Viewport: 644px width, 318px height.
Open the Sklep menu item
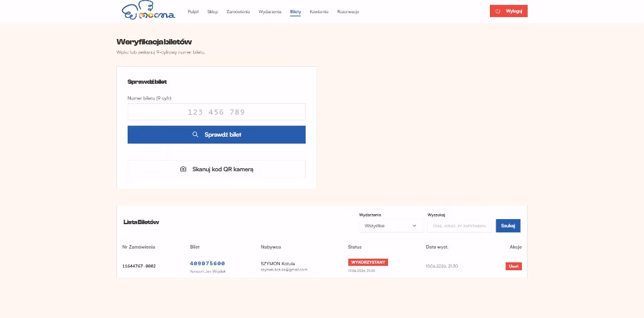click(x=213, y=12)
